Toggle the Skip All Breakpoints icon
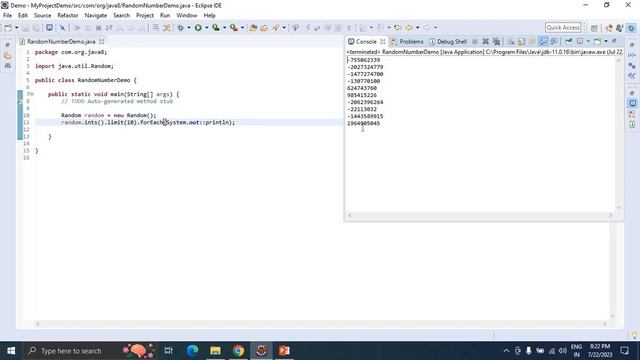This screenshot has height=360, width=640. point(62,28)
